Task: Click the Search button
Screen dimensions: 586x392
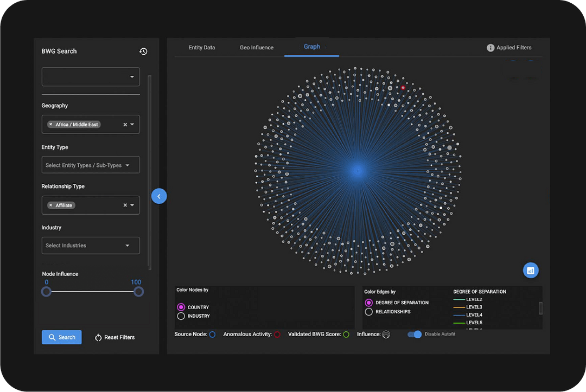Action: click(61, 337)
